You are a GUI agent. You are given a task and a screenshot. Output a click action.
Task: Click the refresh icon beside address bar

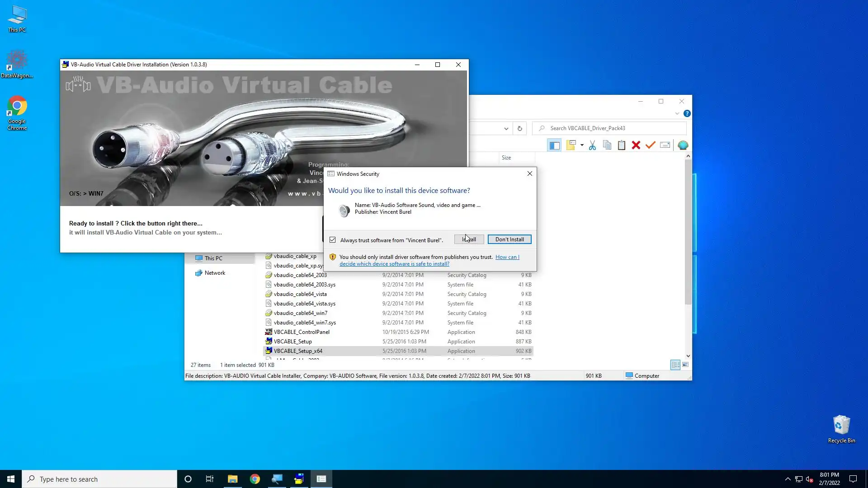(520, 128)
